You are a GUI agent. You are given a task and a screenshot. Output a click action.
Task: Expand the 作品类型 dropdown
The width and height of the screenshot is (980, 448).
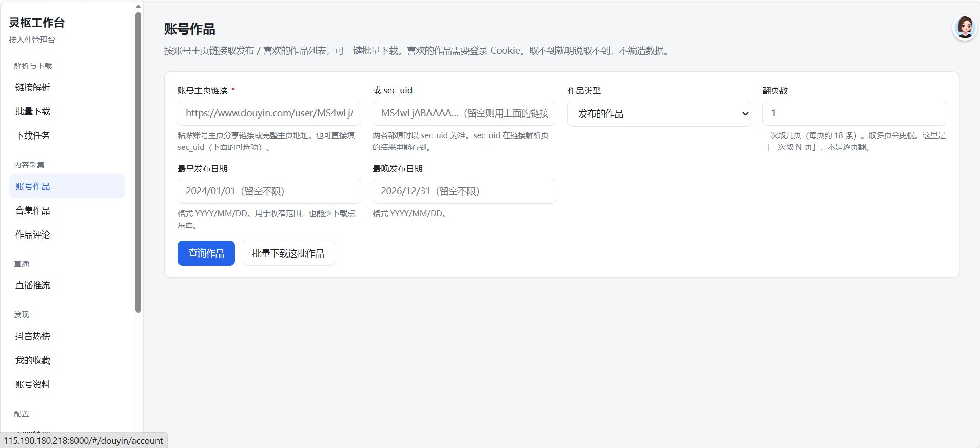tap(659, 113)
